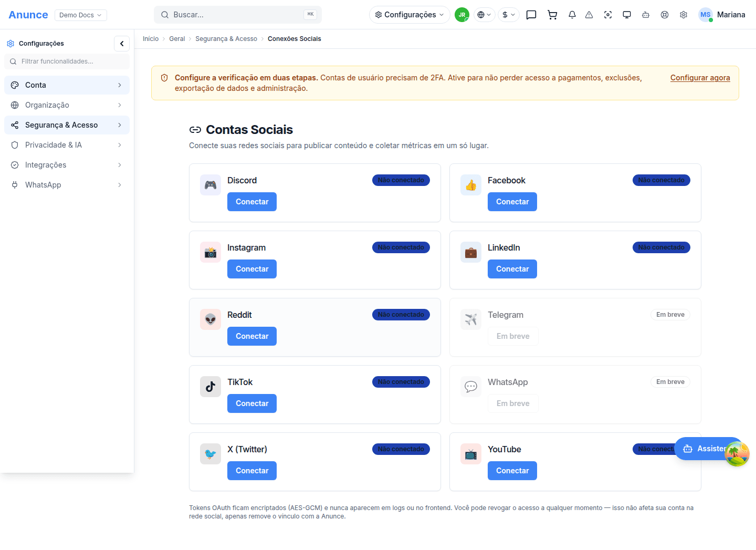The height and width of the screenshot is (550, 756).
Task: Open the dollar currency dropdown
Action: point(509,15)
